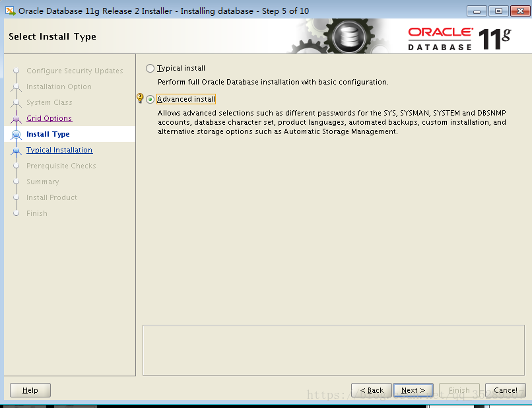This screenshot has height=408, width=532.
Task: Click the Advanced install description text
Action: tap(332, 122)
